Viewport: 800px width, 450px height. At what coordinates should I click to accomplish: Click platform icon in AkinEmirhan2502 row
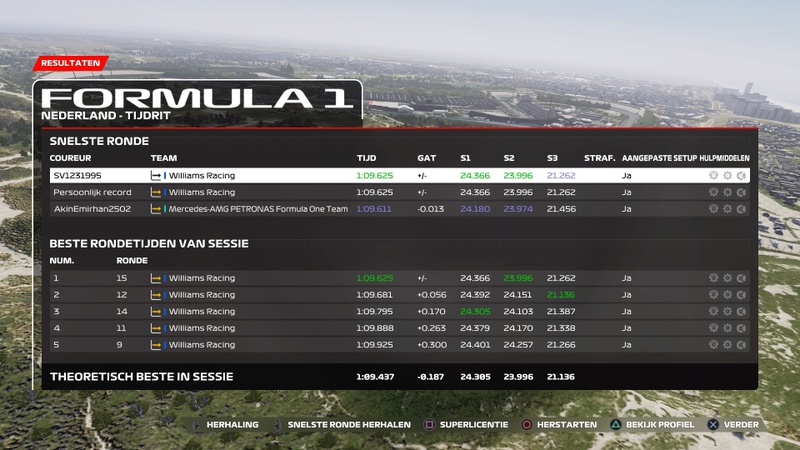156,209
